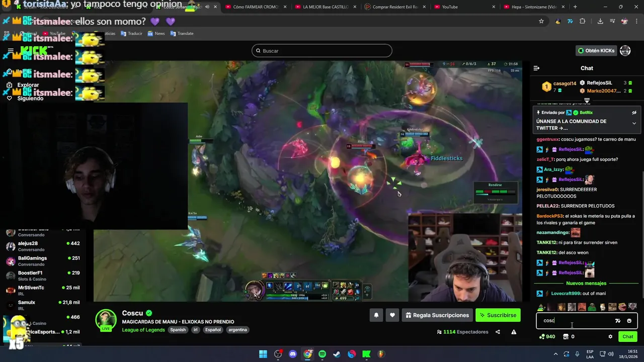Viewport: 644px width, 362px height.
Task: Open Translate bookmark
Action: (182, 33)
